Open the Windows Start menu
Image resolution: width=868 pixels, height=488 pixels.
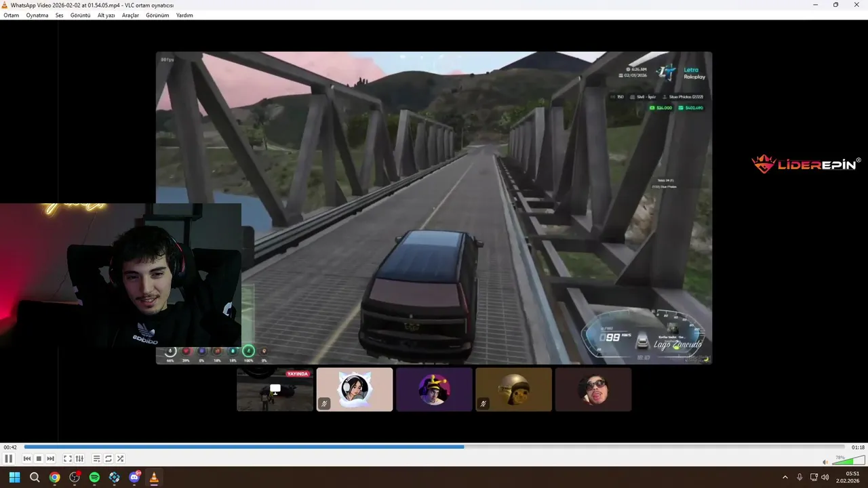click(15, 477)
